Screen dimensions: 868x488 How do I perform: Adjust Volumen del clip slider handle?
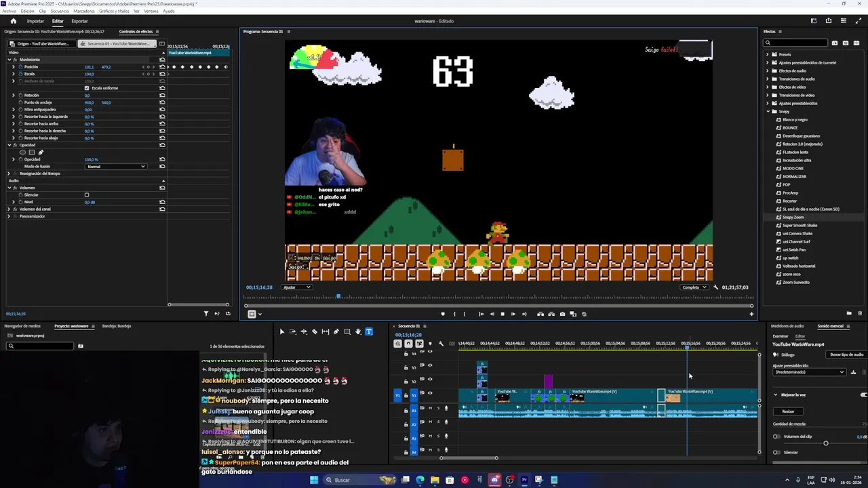(825, 443)
